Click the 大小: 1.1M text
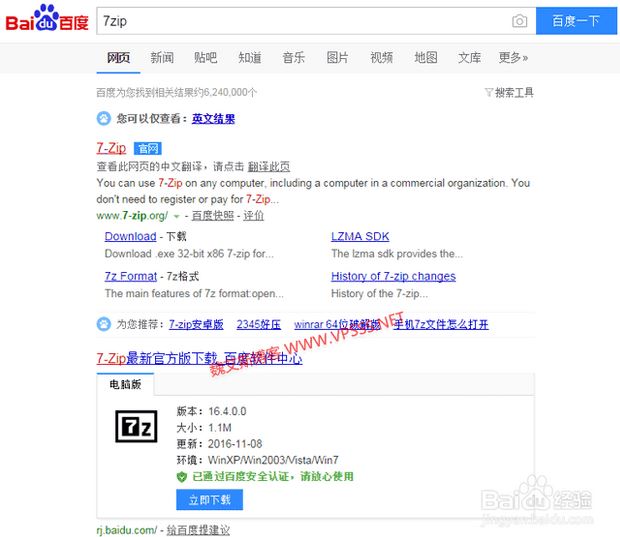 [x=204, y=428]
